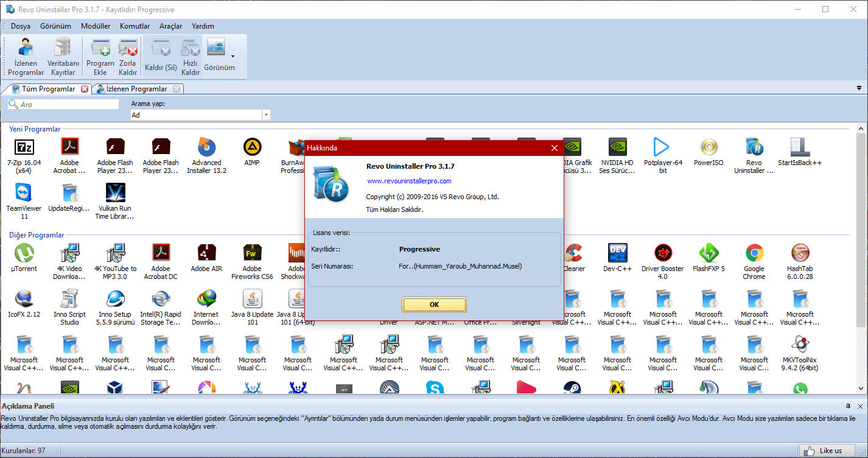868x458 pixels.
Task: Toggle the pin on Açıklama Paneli
Action: 848,406
